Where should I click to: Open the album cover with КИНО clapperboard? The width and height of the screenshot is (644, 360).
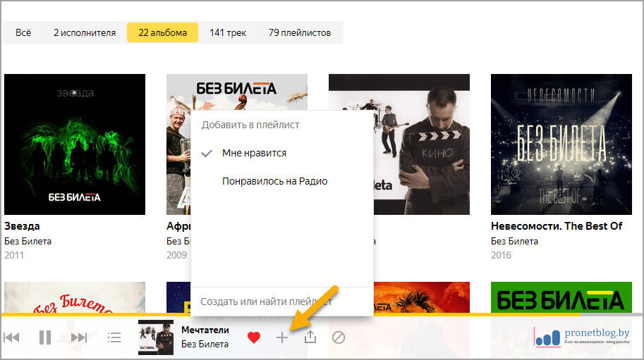[x=421, y=144]
